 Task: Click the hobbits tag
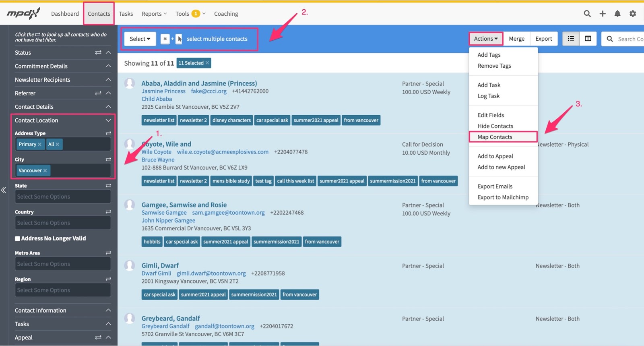152,242
